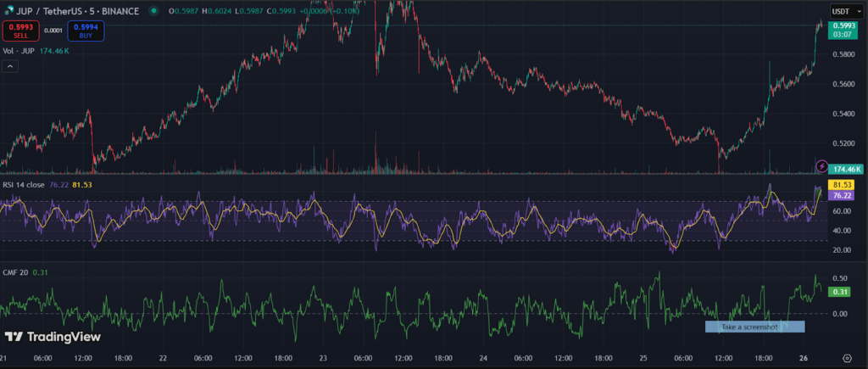Collapse the indicator legend with chevron
Image resolution: width=868 pixels, height=369 pixels.
[10, 66]
